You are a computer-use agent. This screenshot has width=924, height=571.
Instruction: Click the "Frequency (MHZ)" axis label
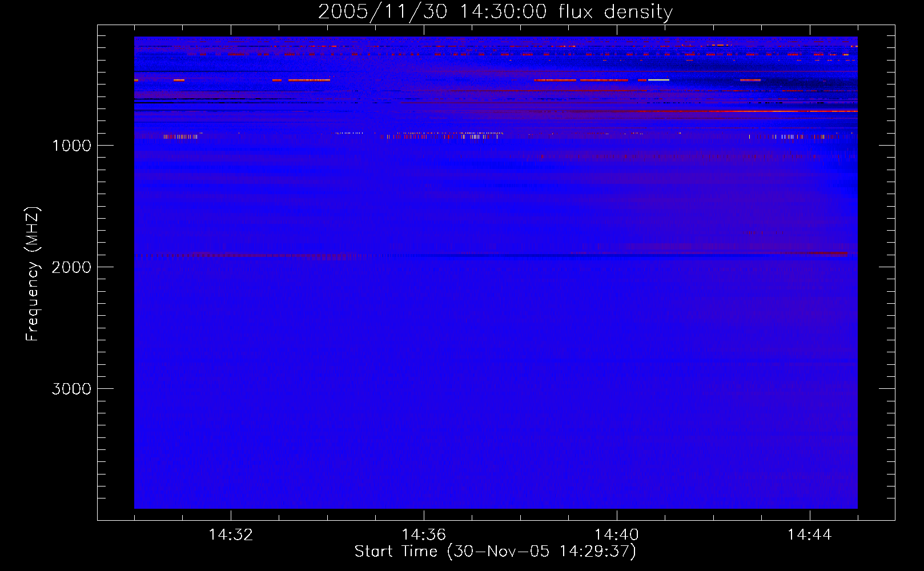coord(33,274)
